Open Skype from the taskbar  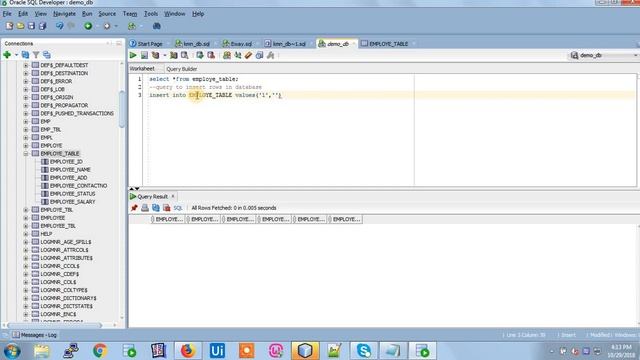(363, 351)
